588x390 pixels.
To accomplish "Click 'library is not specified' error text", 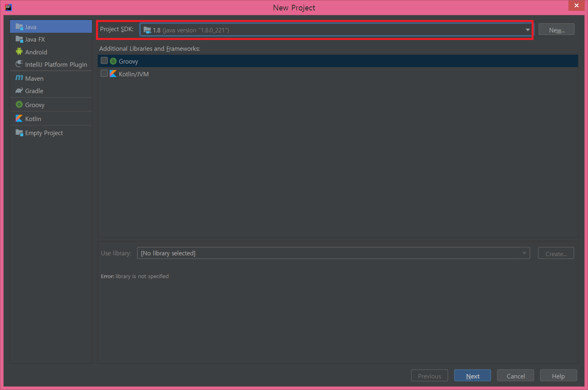I will [x=142, y=276].
